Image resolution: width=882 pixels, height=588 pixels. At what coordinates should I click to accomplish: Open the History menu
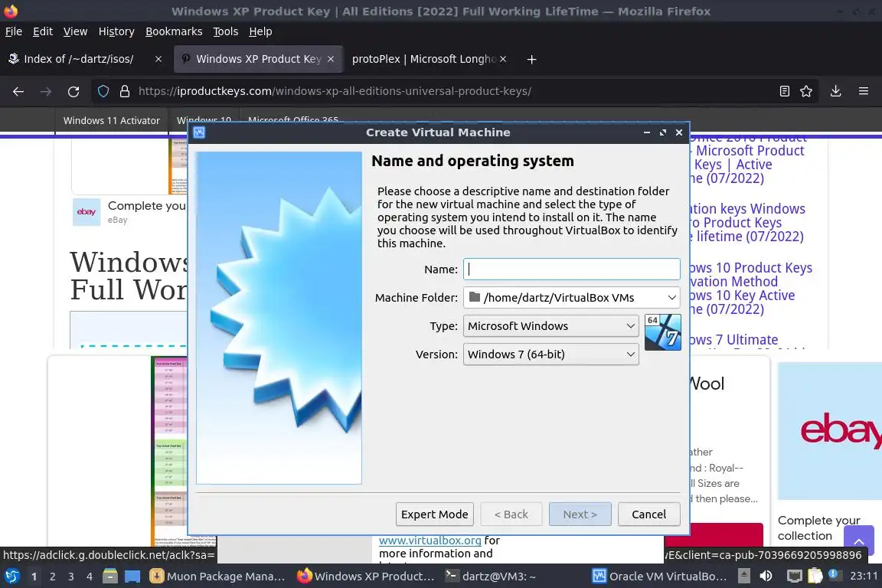point(116,31)
